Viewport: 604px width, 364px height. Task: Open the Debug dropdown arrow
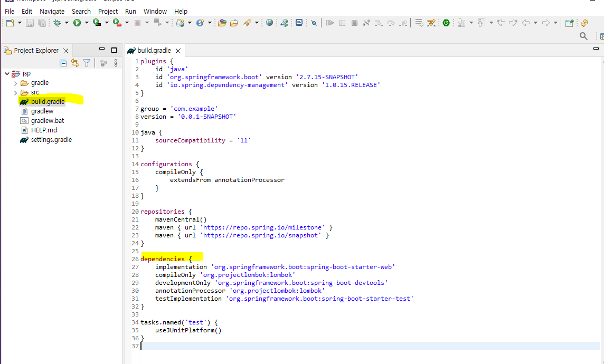(67, 23)
